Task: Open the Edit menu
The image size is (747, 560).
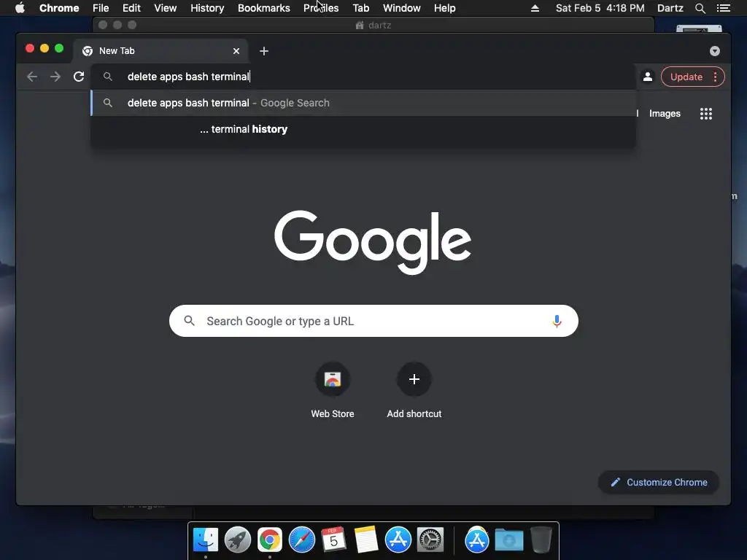Action: pos(131,8)
